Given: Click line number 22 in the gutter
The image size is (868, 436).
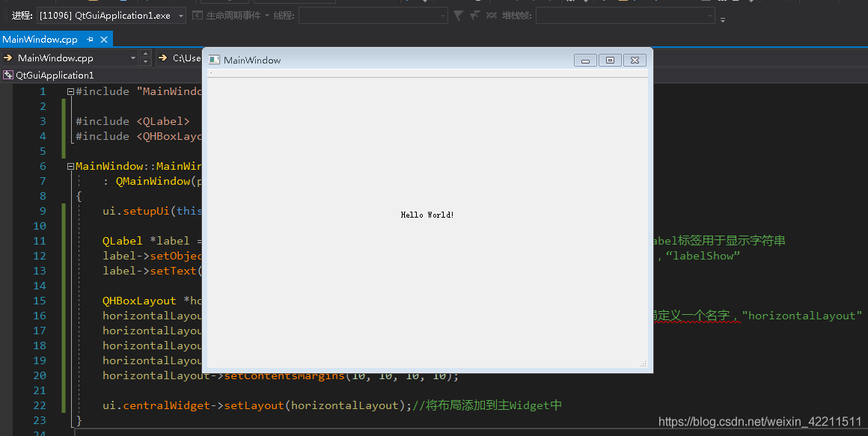Looking at the screenshot, I should [x=40, y=405].
